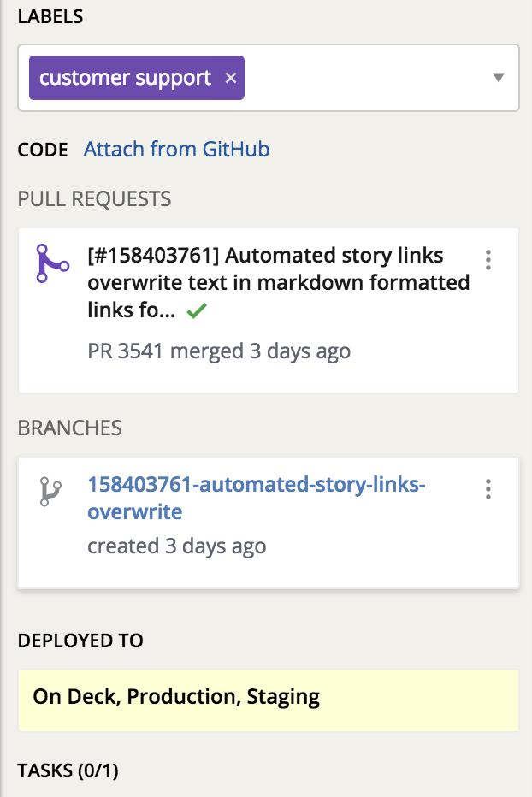Open the branch three-dot options menu
The image size is (532, 797).
[x=488, y=489]
